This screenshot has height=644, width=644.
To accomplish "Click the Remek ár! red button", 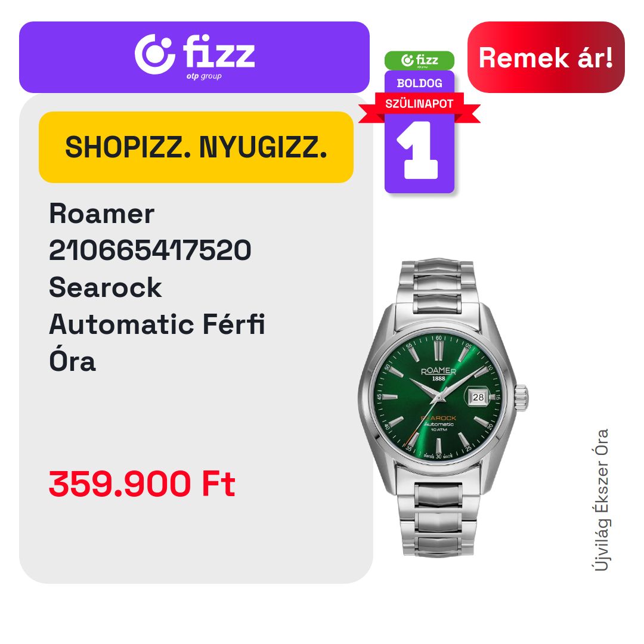I will point(546,57).
